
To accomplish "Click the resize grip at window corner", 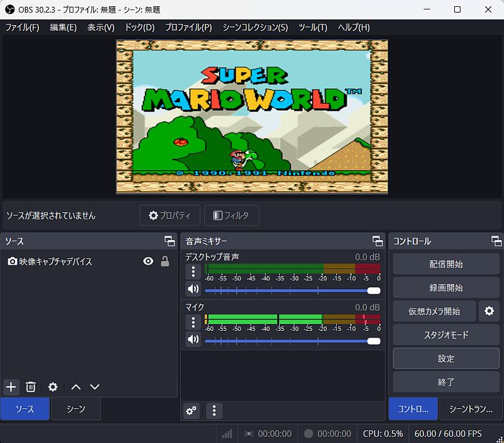I will pos(500,439).
